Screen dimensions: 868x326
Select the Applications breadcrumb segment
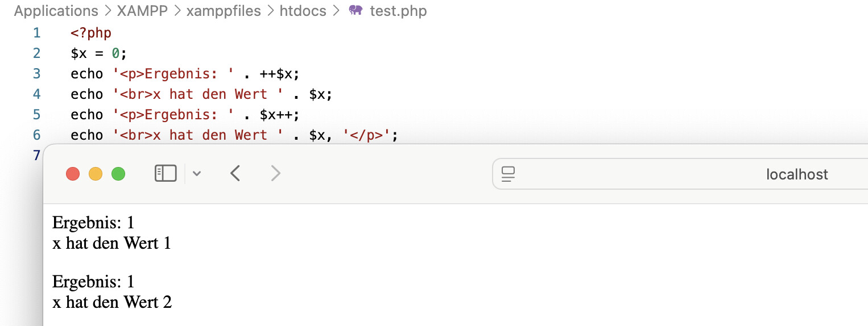pyautogui.click(x=56, y=11)
